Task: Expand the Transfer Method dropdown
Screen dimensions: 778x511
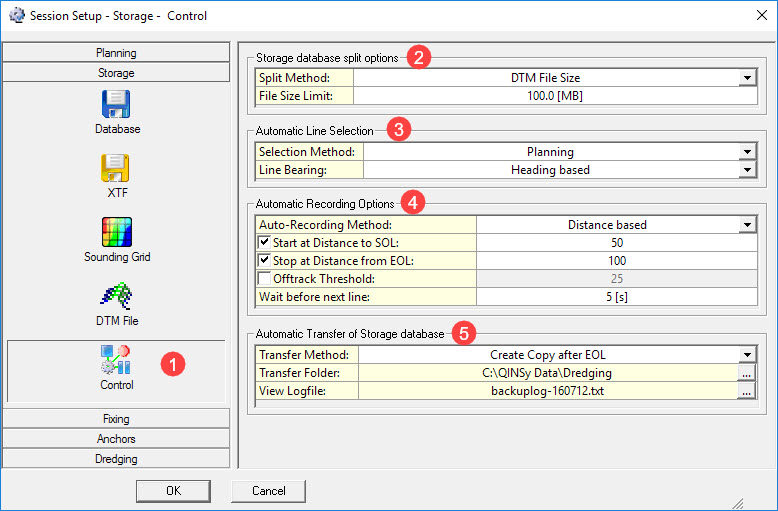Action: 746,355
